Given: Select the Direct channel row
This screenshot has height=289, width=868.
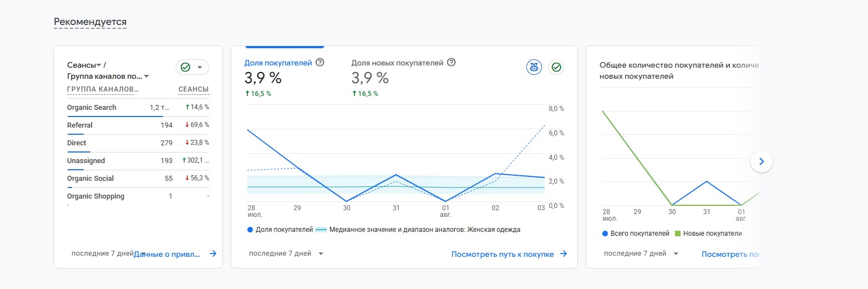Looking at the screenshot, I should 138,143.
